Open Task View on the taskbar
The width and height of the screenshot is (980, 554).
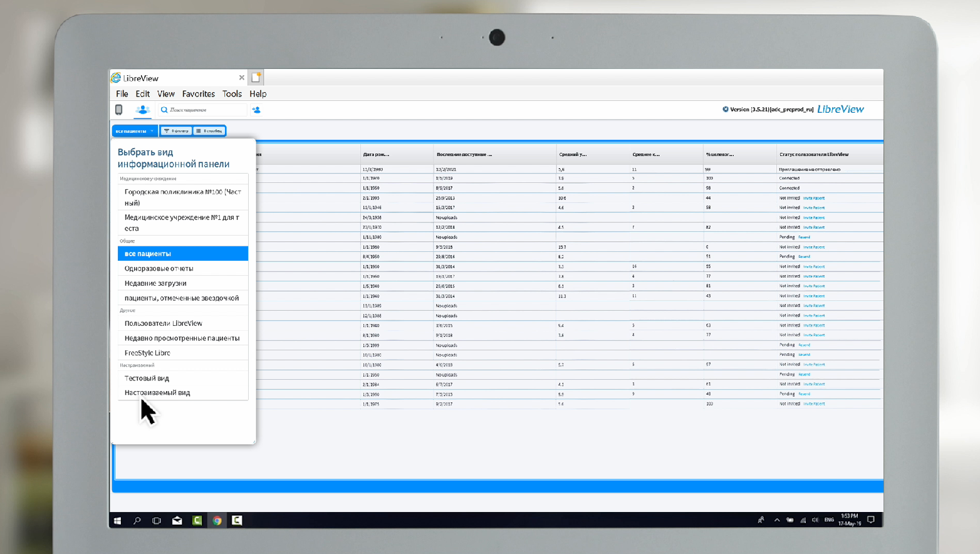[157, 520]
